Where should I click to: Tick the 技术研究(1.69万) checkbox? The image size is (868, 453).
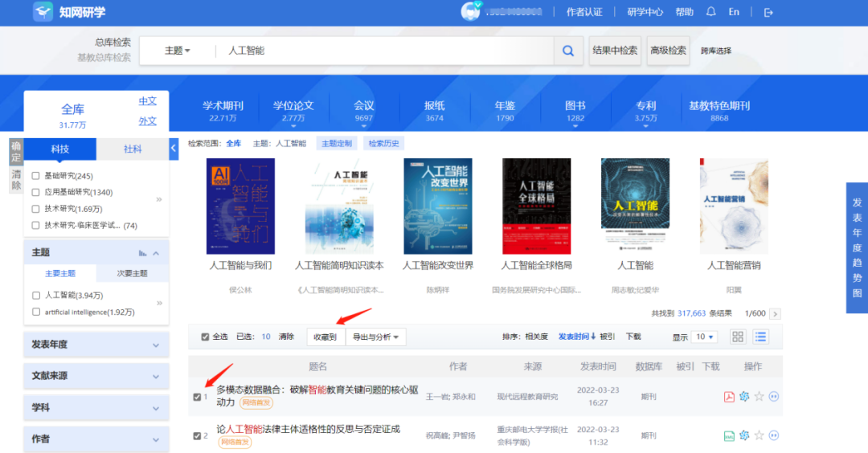click(x=36, y=209)
